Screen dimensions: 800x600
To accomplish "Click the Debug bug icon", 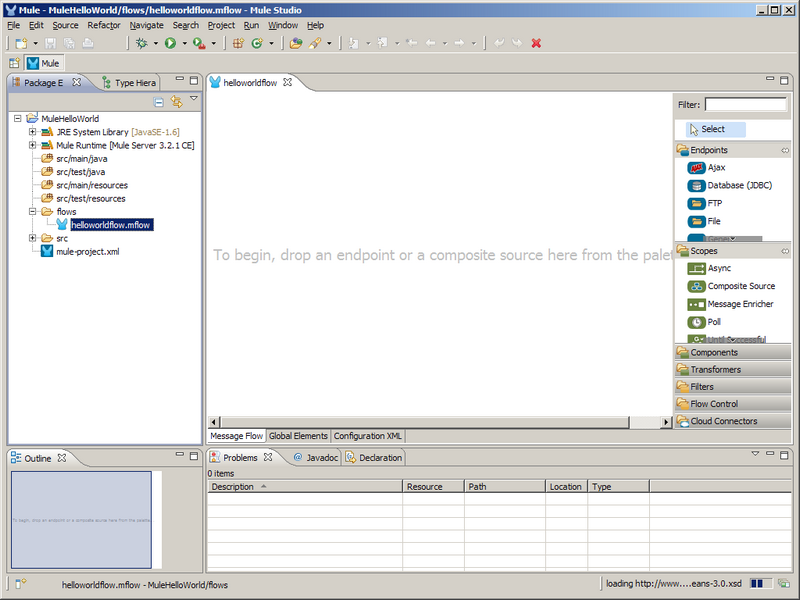I will [142, 43].
